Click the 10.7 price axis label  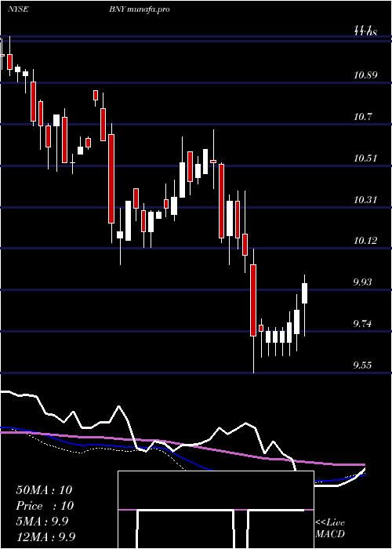[x=362, y=117]
